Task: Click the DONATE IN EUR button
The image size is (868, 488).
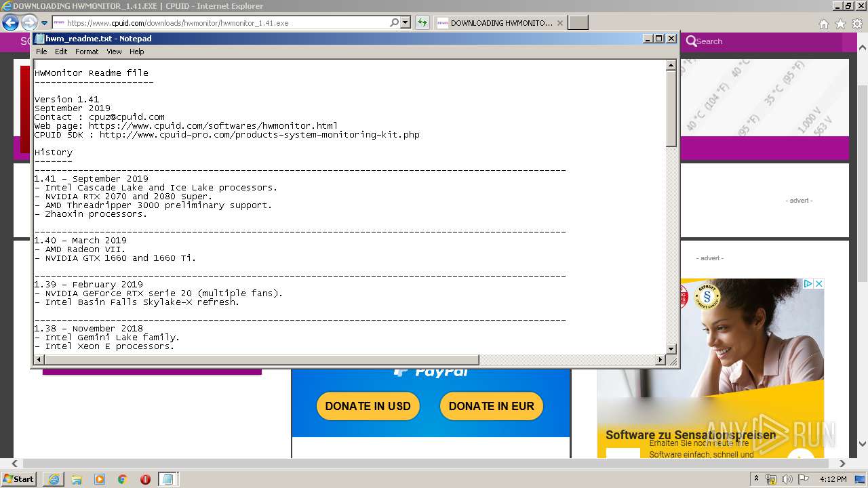Action: click(x=492, y=406)
